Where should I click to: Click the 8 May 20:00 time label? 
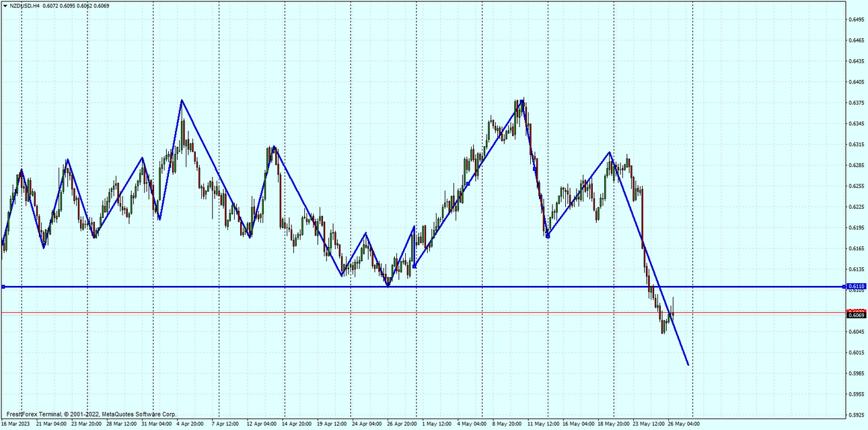[x=506, y=425]
